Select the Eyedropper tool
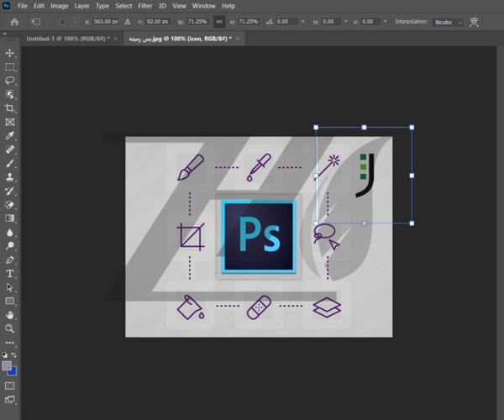Viewport: 504px width, 420px height. click(9, 136)
